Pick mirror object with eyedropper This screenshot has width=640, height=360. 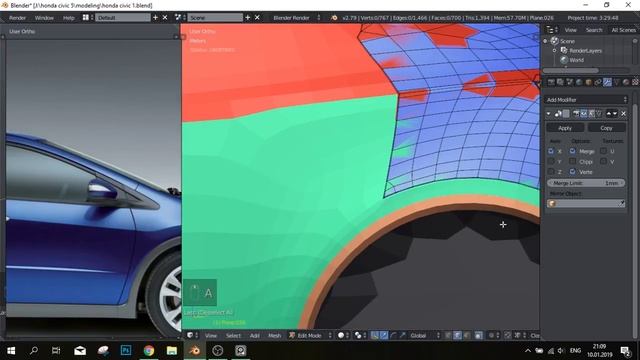coord(622,203)
